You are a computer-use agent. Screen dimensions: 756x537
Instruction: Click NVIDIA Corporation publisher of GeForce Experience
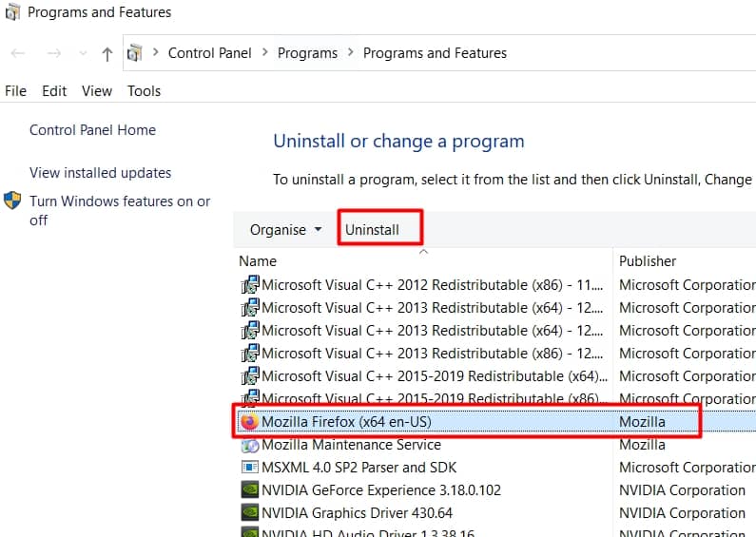point(682,490)
